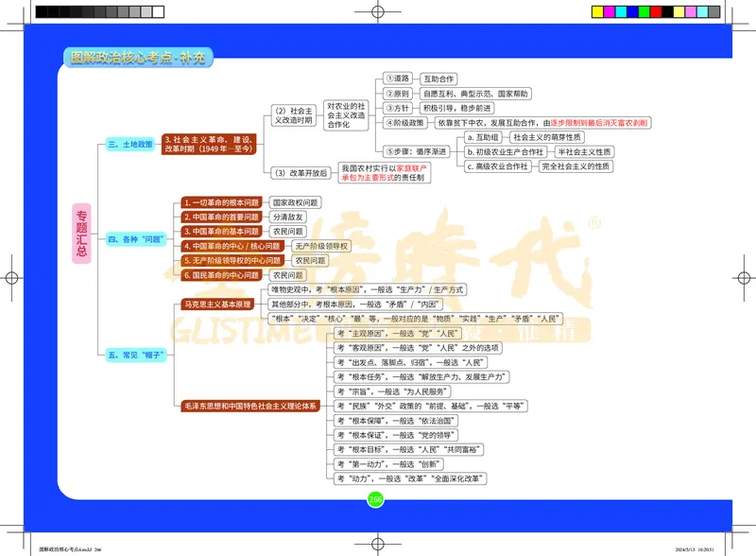Click the crosshair registration mark on right margin
The height and width of the screenshot is (556, 756).
[743, 278]
